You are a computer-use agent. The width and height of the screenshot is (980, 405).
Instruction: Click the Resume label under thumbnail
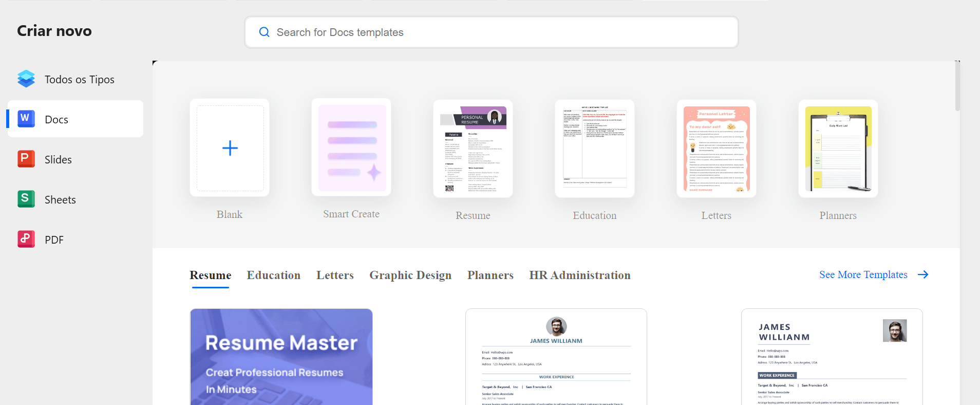[x=473, y=215]
